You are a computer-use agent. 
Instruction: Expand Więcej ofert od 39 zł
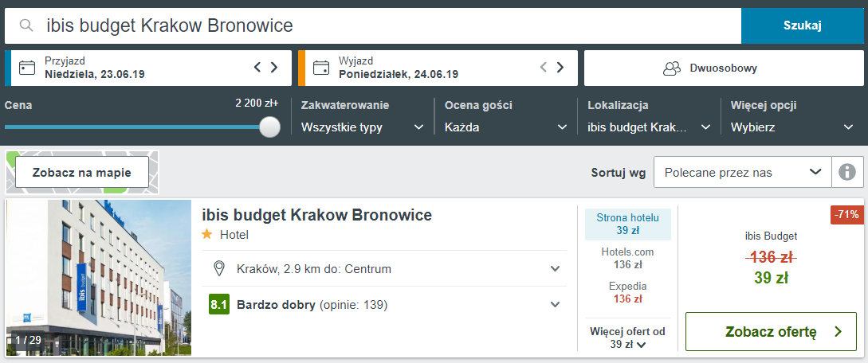coord(627,338)
